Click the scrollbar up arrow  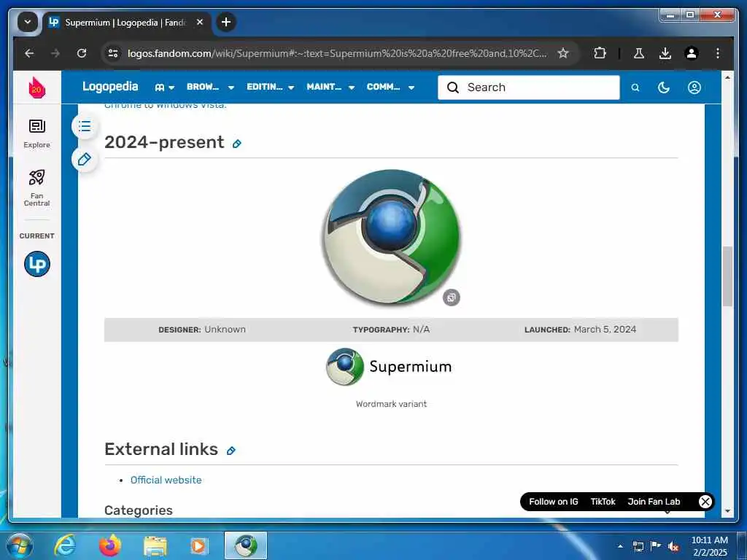(727, 77)
